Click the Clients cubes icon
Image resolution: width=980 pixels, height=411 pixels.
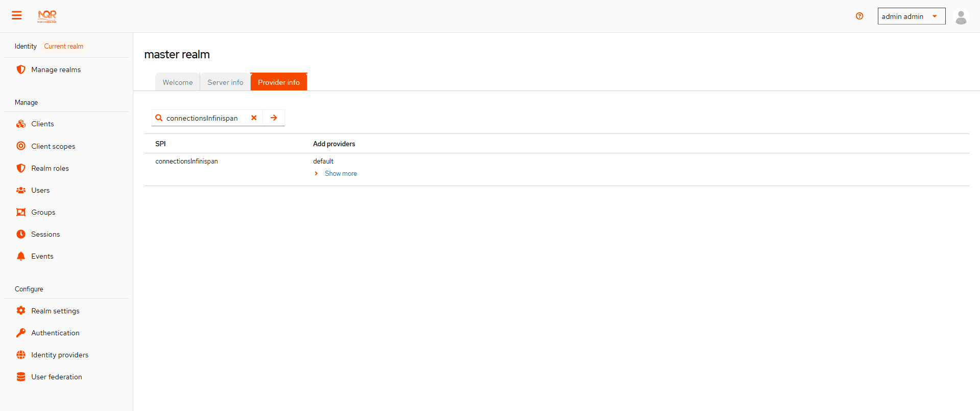click(21, 124)
